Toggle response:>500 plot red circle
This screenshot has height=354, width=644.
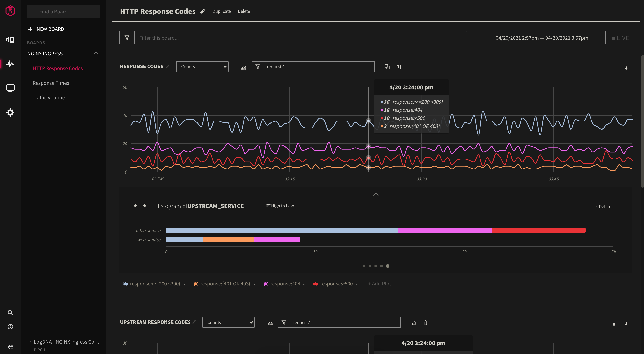[315, 284]
